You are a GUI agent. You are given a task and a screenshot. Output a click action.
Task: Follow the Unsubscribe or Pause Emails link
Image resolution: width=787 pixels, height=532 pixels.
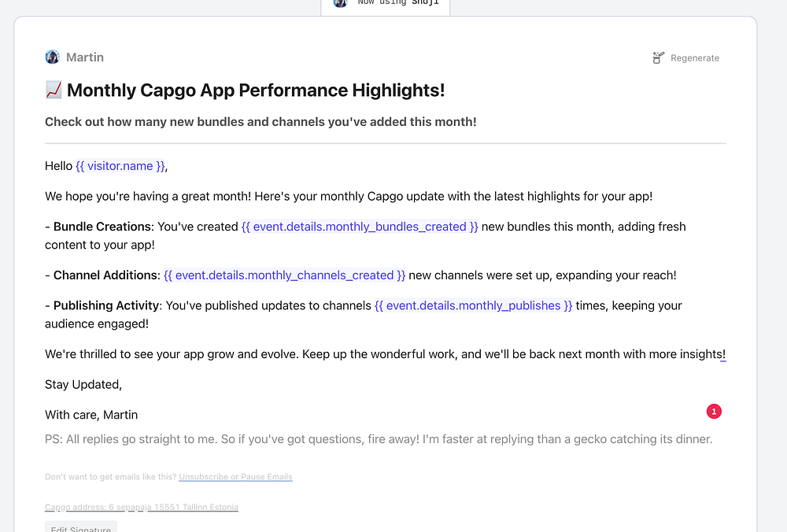point(235,477)
